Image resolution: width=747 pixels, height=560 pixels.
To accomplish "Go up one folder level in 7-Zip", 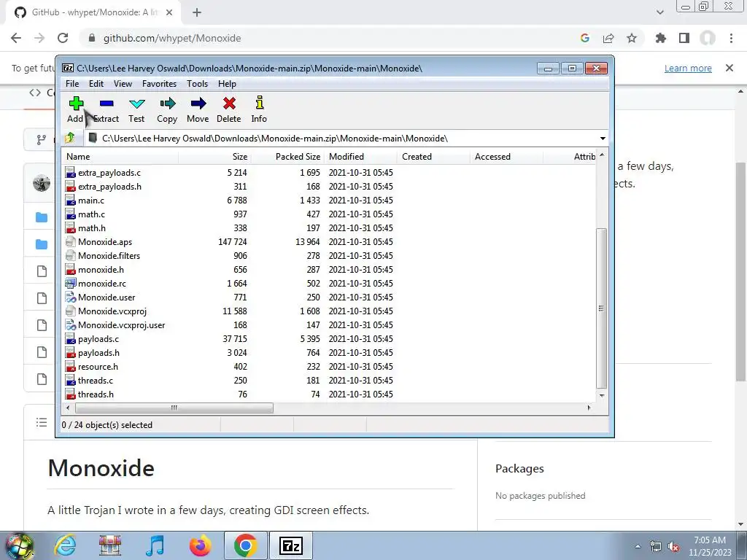I will tap(70, 138).
